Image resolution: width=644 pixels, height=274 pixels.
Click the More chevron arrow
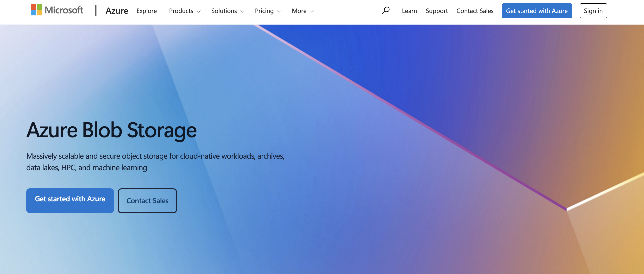click(x=311, y=11)
